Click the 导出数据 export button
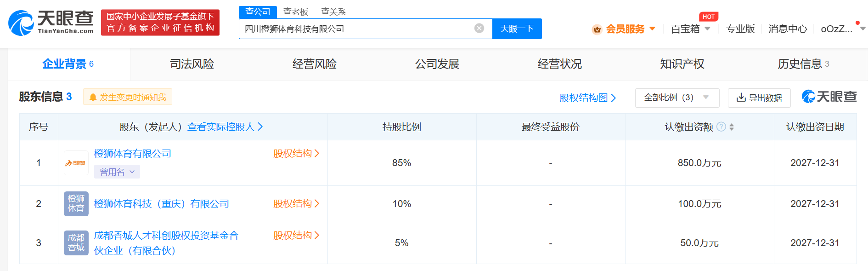Image resolution: width=868 pixels, height=271 pixels. (x=759, y=98)
